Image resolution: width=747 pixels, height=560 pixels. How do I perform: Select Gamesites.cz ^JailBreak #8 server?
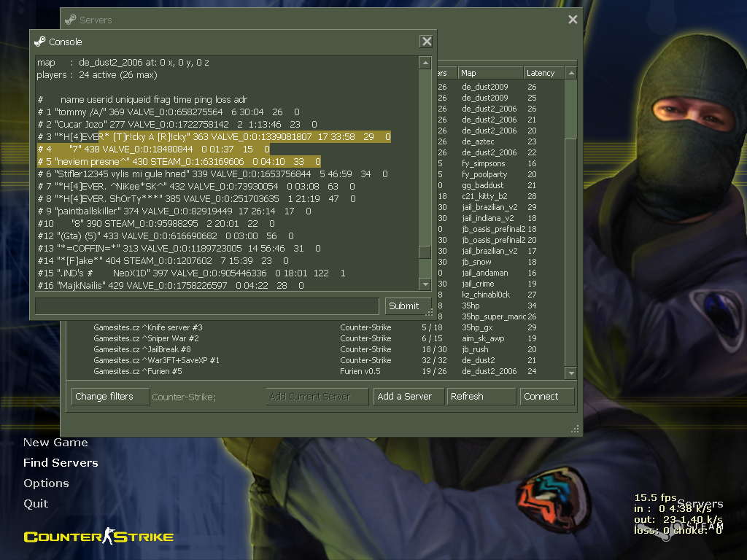click(315, 349)
